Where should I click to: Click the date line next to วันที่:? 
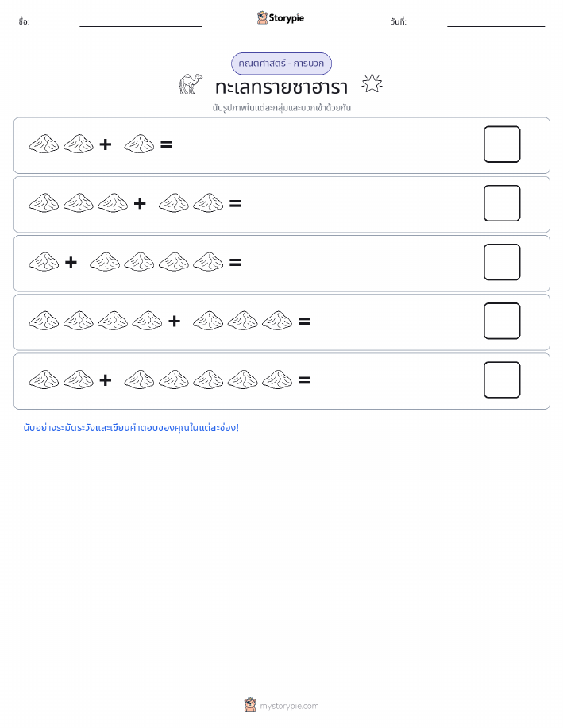(496, 26)
